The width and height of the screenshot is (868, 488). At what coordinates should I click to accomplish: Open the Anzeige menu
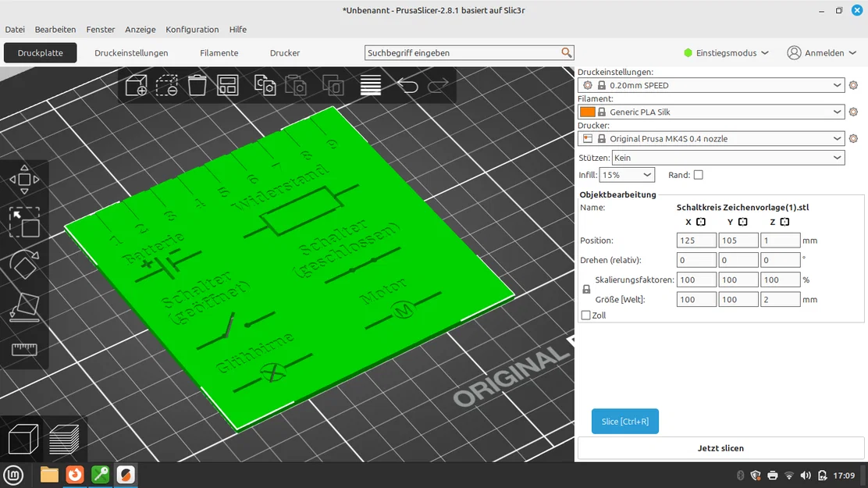140,30
